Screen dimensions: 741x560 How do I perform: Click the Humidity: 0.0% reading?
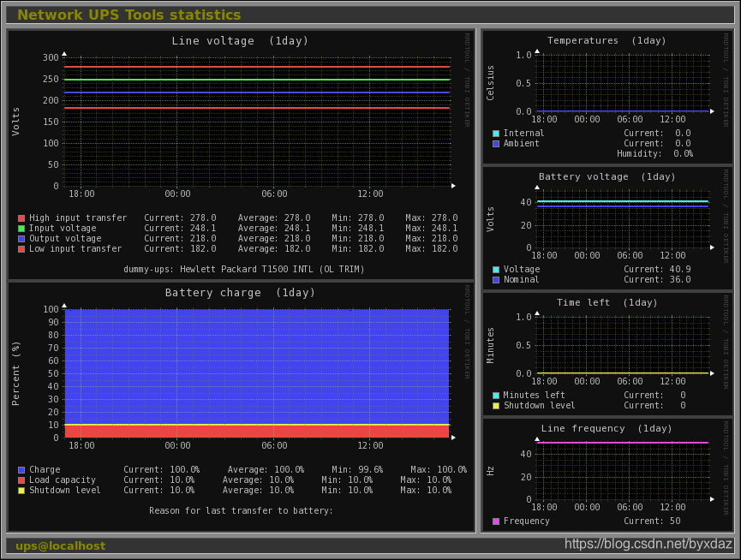655,154
